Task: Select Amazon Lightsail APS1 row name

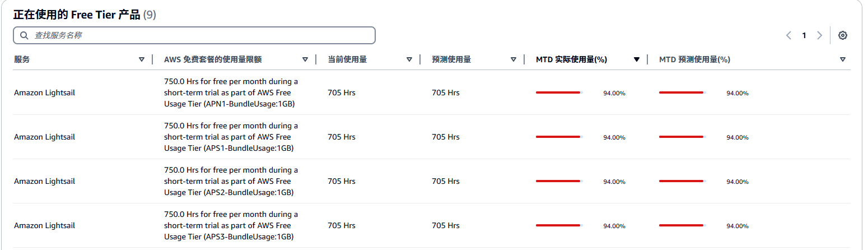Action: pyautogui.click(x=44, y=137)
